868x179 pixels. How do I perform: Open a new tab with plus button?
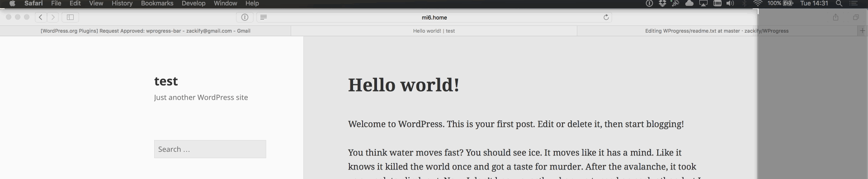pyautogui.click(x=862, y=31)
